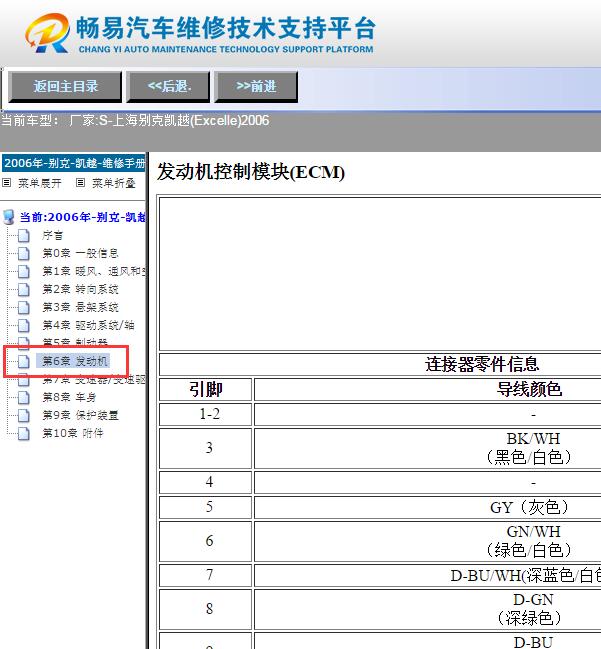
Task: Click the computer icon at the tree root
Action: coord(8,216)
